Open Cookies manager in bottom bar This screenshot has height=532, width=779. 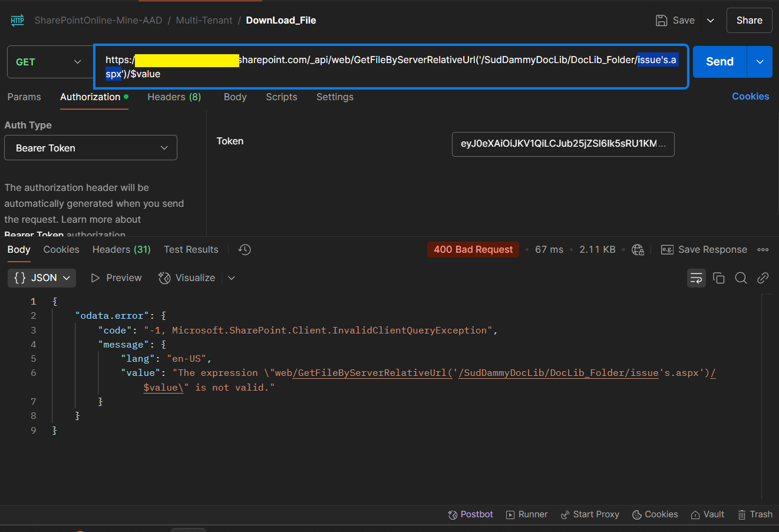click(x=655, y=514)
